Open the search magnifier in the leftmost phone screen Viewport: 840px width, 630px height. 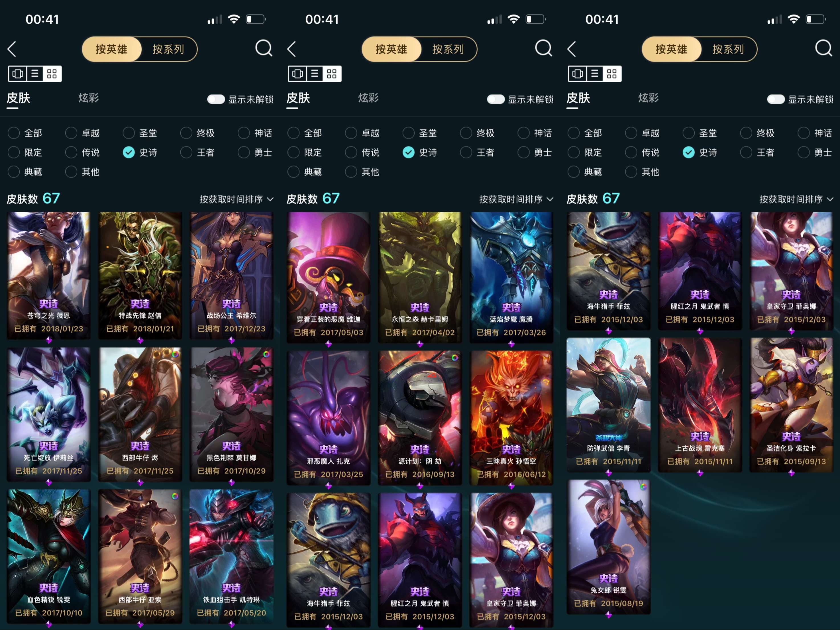264,48
